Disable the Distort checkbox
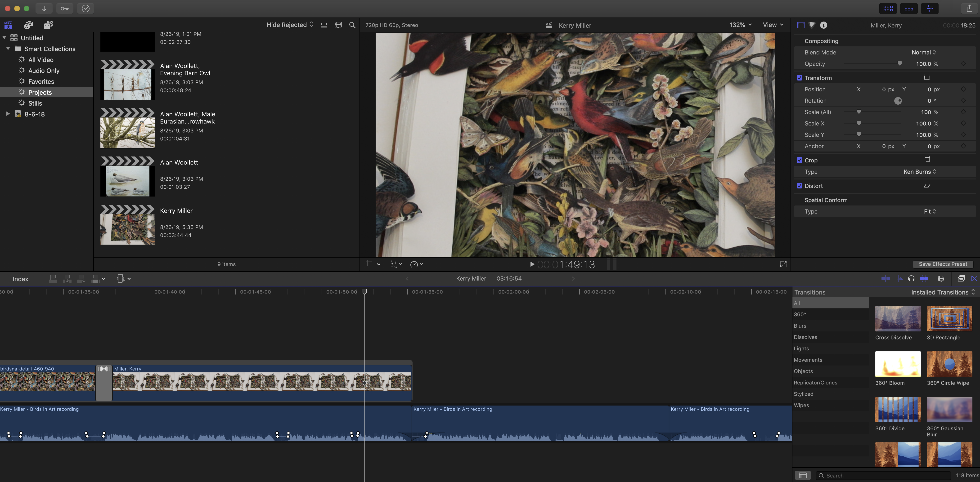Image resolution: width=980 pixels, height=482 pixels. (799, 186)
